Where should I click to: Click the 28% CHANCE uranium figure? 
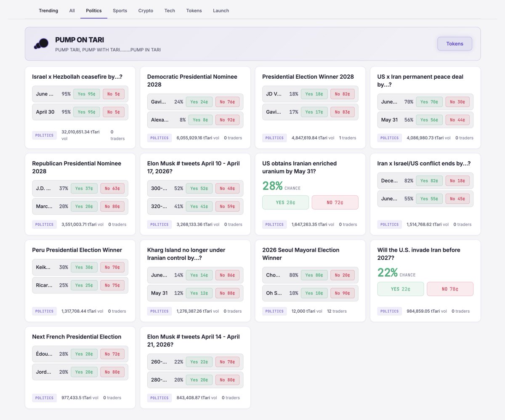tap(282, 186)
